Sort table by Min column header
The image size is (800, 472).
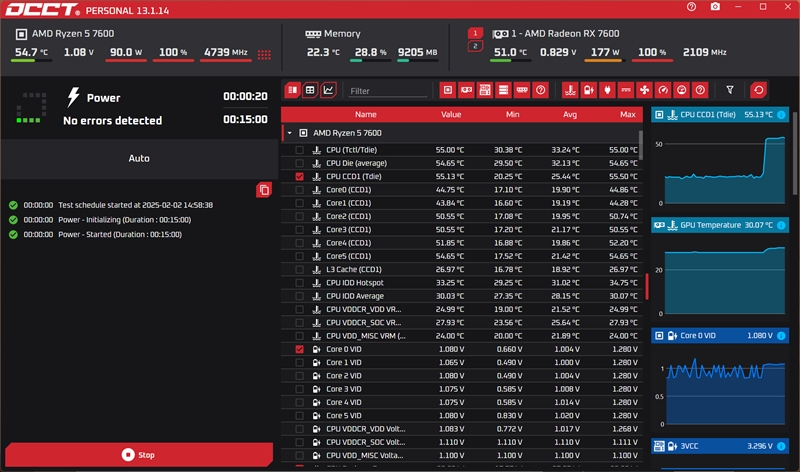513,114
